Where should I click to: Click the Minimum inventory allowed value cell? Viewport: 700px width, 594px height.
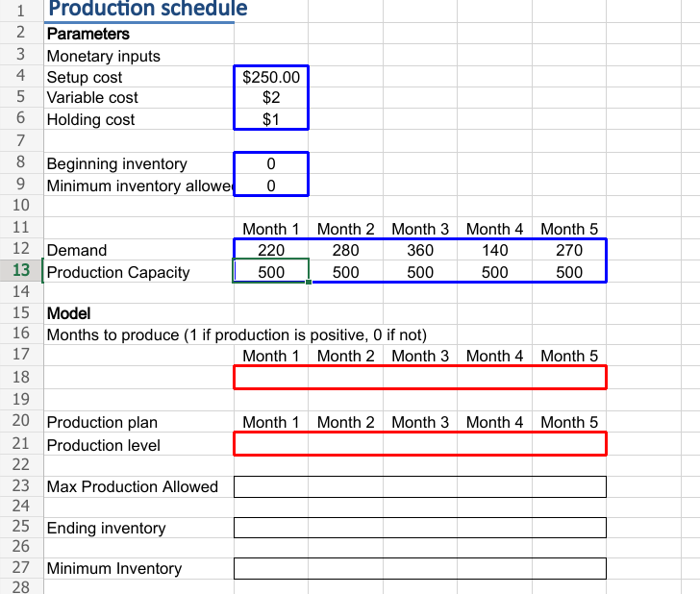coord(271,186)
